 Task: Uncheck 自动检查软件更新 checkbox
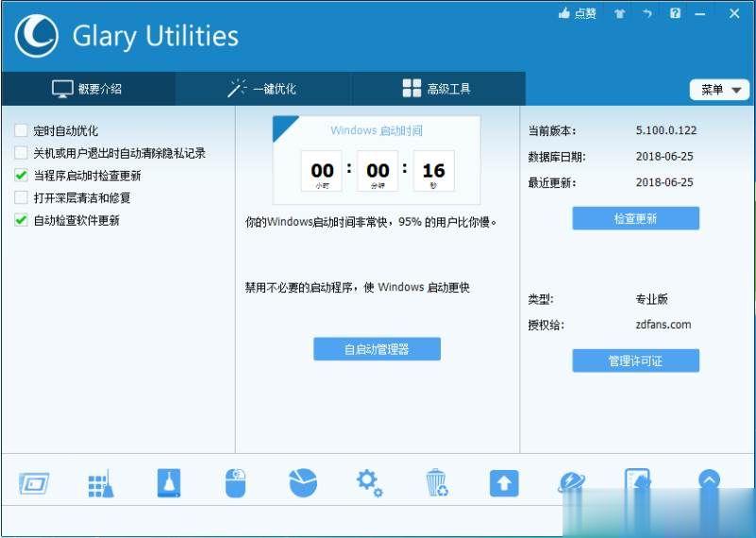pos(21,220)
